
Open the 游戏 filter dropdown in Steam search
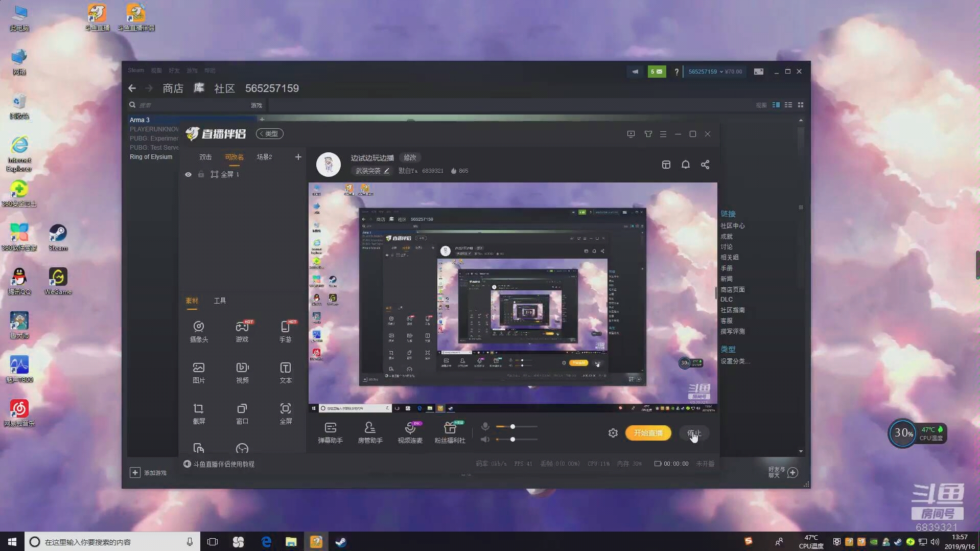point(256,105)
